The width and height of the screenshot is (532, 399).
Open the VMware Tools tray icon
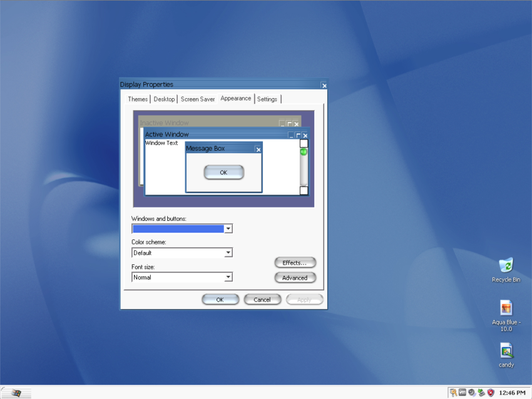(463, 393)
